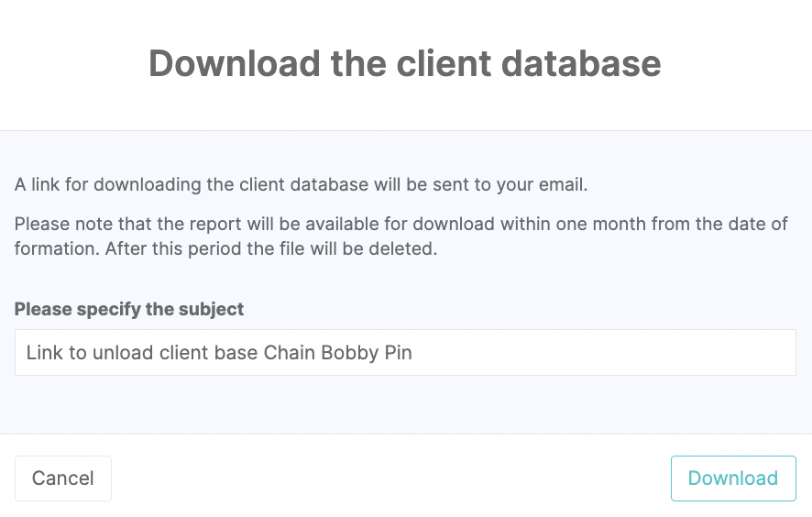Click the Download button
This screenshot has height=517, width=812.
[x=732, y=478]
